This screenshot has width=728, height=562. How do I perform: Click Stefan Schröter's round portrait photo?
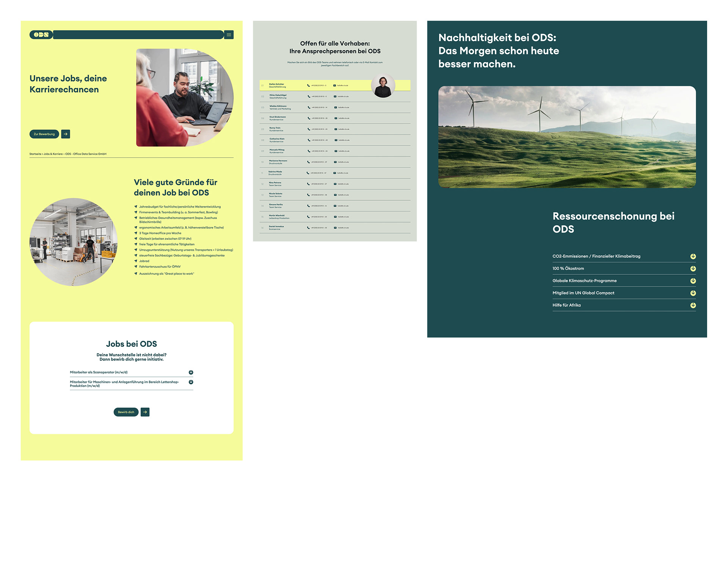[x=383, y=86]
